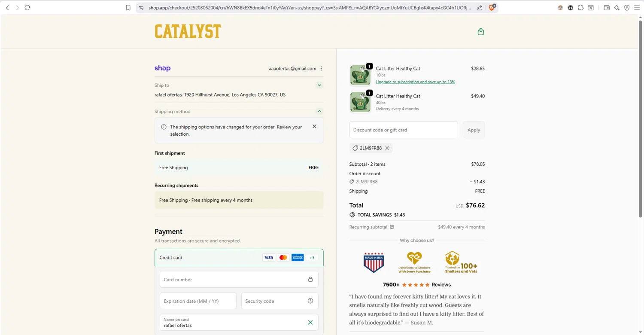Open Leo AI sparkle icon
The image size is (644, 335).
point(617,8)
